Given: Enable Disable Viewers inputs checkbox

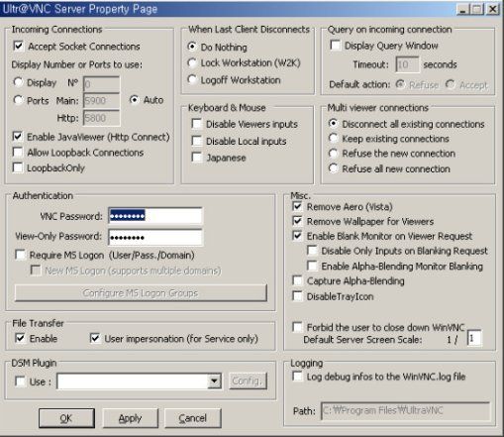Looking at the screenshot, I should click(x=197, y=124).
